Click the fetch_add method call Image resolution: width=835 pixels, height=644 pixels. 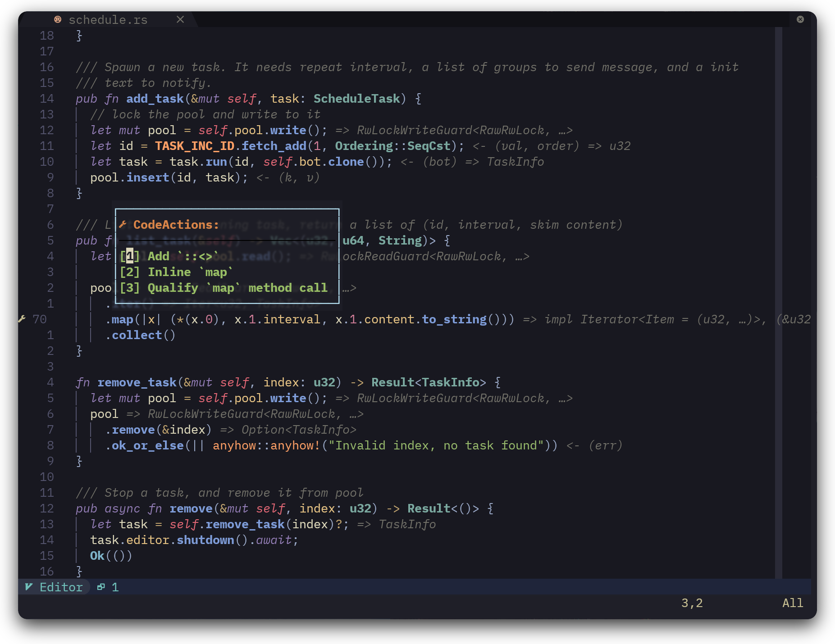pyautogui.click(x=274, y=146)
